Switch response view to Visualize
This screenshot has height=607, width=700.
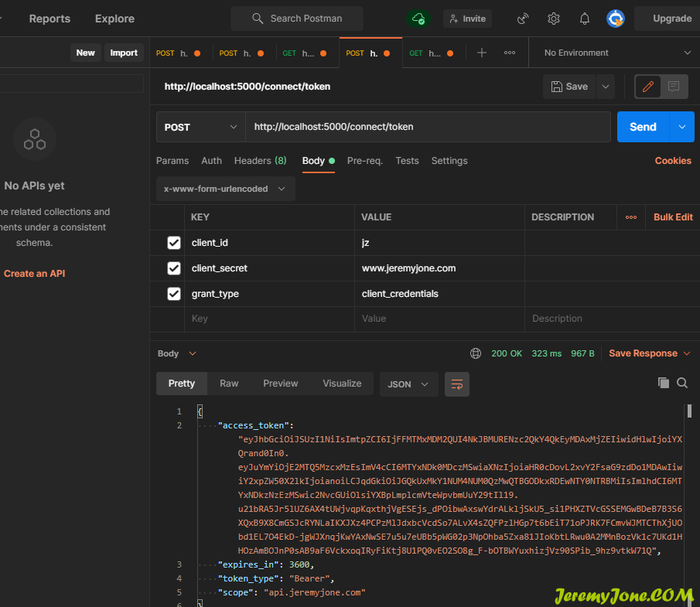coord(342,384)
